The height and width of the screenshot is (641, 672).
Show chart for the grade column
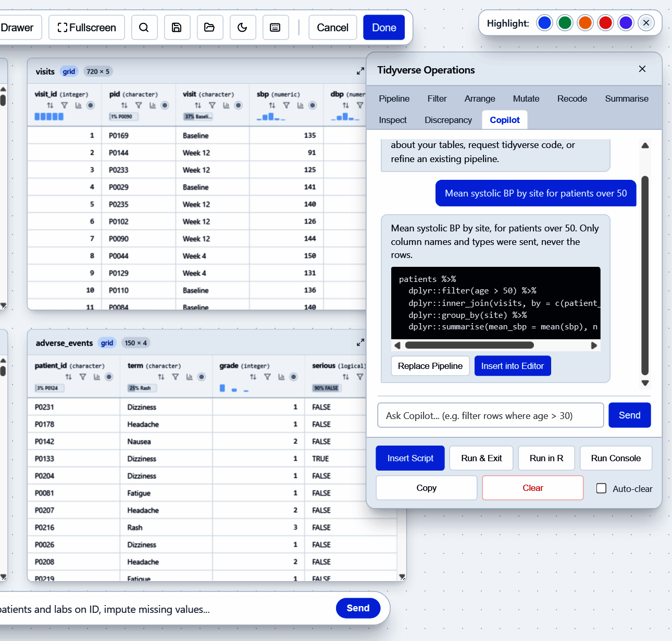(281, 377)
